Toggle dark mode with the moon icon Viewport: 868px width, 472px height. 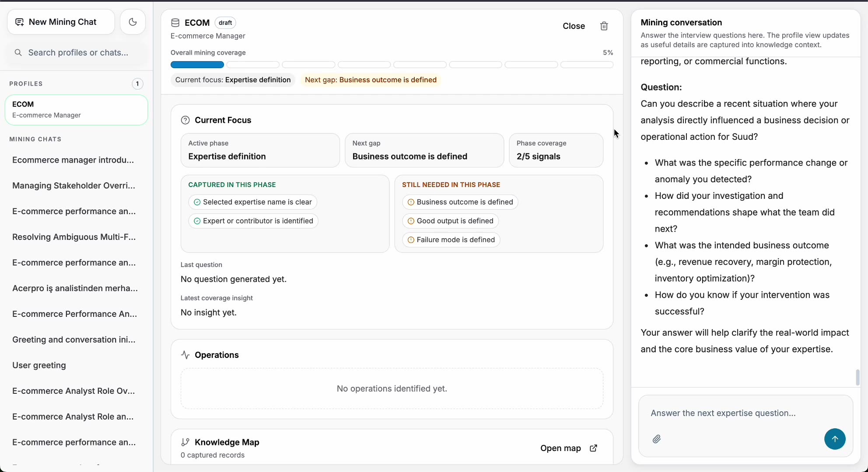(133, 22)
